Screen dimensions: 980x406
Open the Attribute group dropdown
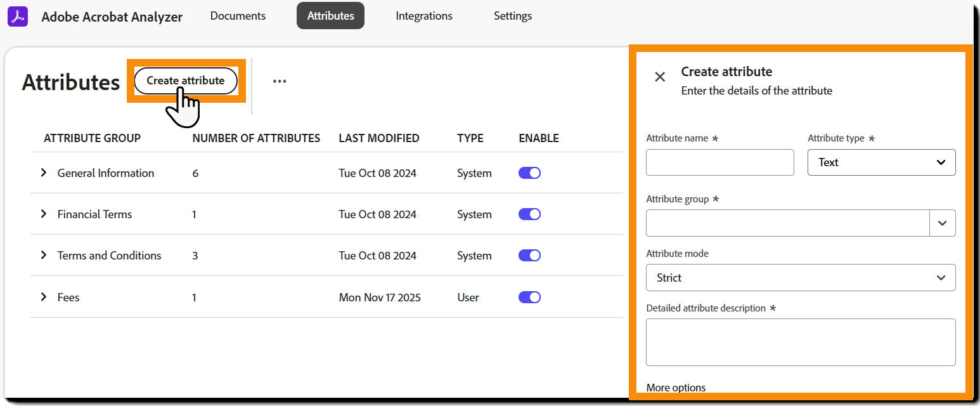coord(943,223)
